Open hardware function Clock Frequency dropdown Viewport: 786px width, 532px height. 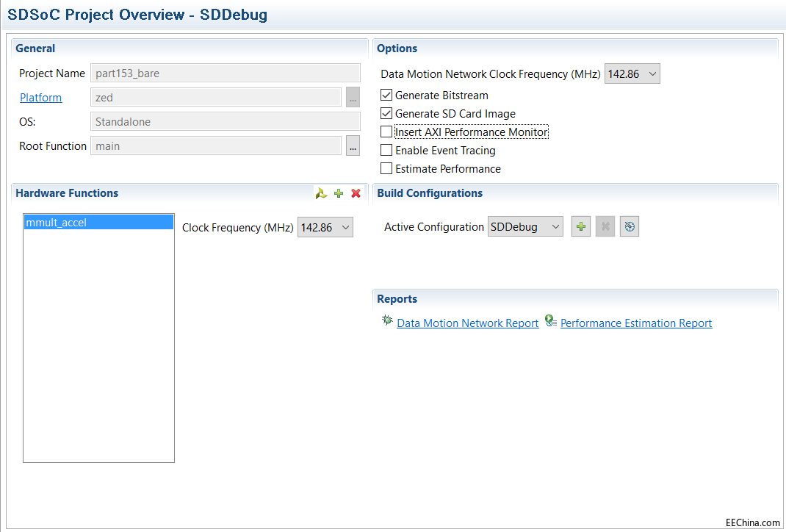pos(325,228)
